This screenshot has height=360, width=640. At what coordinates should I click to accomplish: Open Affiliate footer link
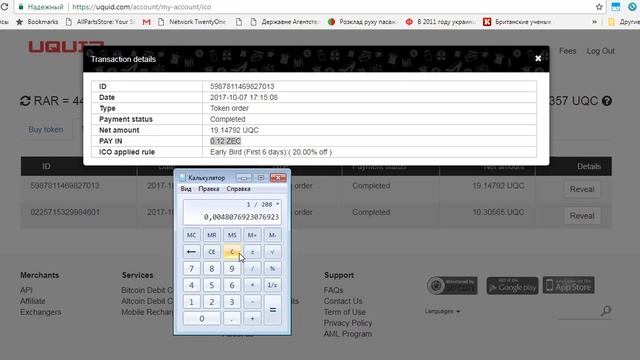[33, 301]
